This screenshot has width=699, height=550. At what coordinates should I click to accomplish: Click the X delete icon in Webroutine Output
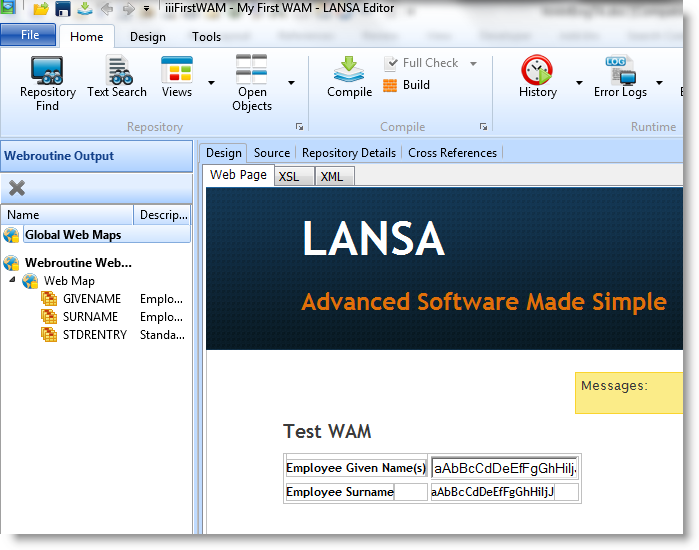point(17,188)
